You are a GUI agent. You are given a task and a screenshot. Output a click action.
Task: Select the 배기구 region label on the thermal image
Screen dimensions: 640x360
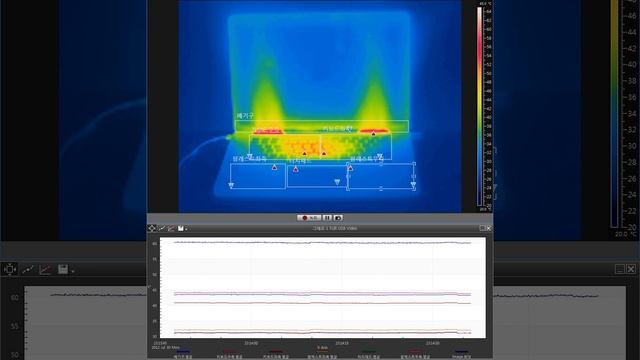[245, 116]
